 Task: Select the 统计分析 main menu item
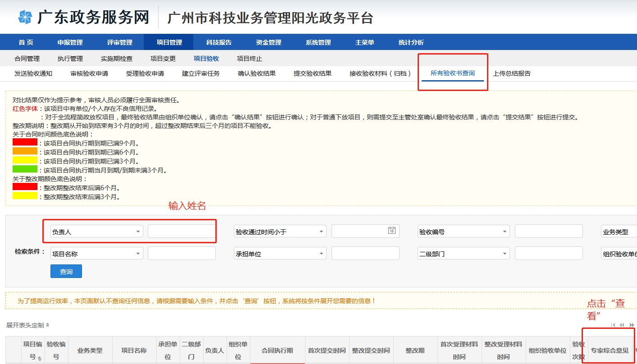[411, 42]
